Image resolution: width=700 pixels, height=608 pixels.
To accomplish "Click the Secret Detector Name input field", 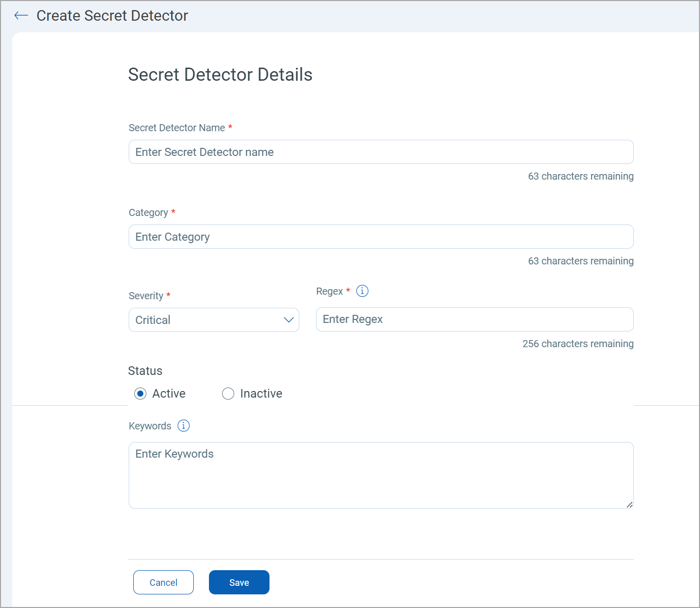I will 381,152.
